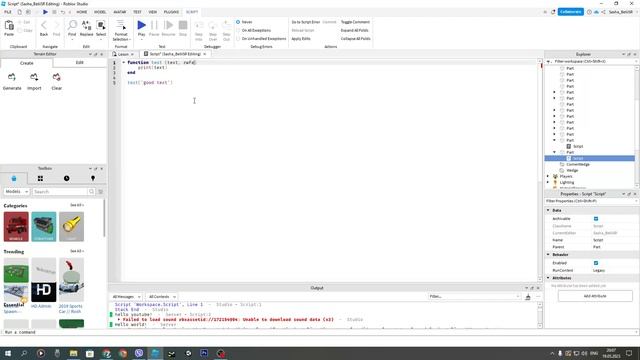Switch to the TEST ribbon tab
Viewport: 640px width, 360px height.
click(137, 12)
